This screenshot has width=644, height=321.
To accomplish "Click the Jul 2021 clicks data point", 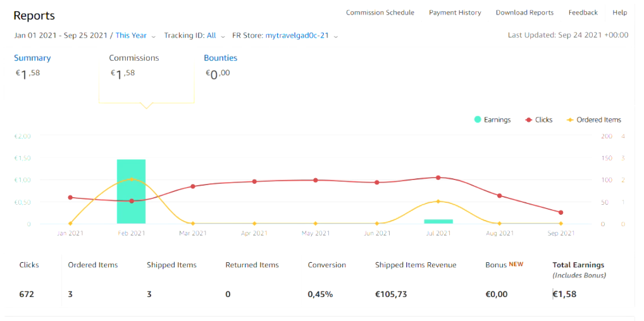I will [x=438, y=178].
